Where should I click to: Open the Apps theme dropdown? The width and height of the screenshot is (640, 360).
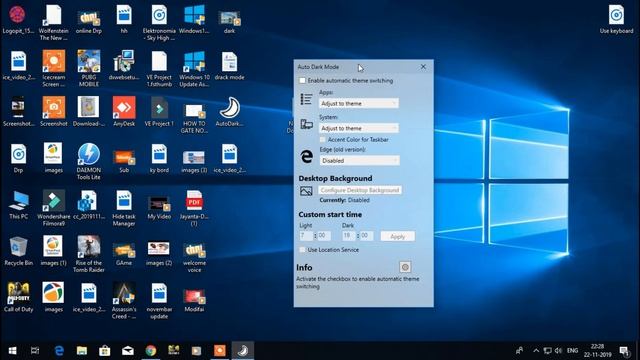click(359, 103)
